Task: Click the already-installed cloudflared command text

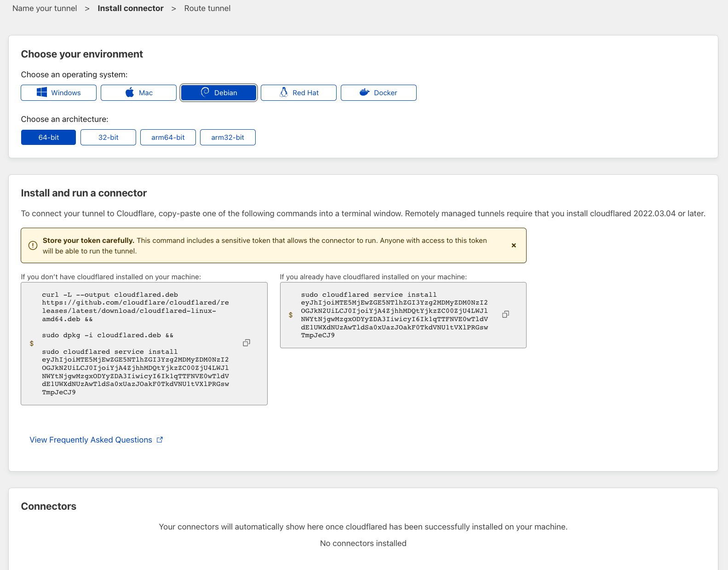Action: 394,315
